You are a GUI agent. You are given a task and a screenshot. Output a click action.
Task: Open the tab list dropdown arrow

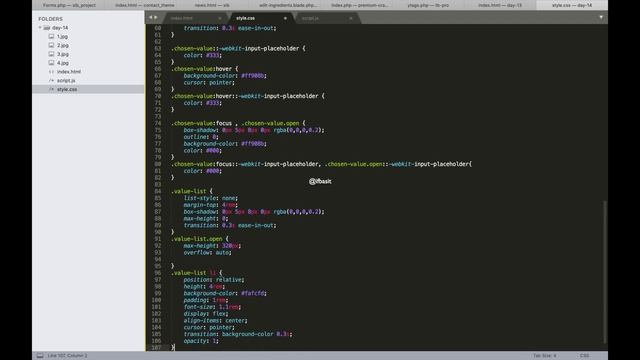pyautogui.click(x=601, y=17)
